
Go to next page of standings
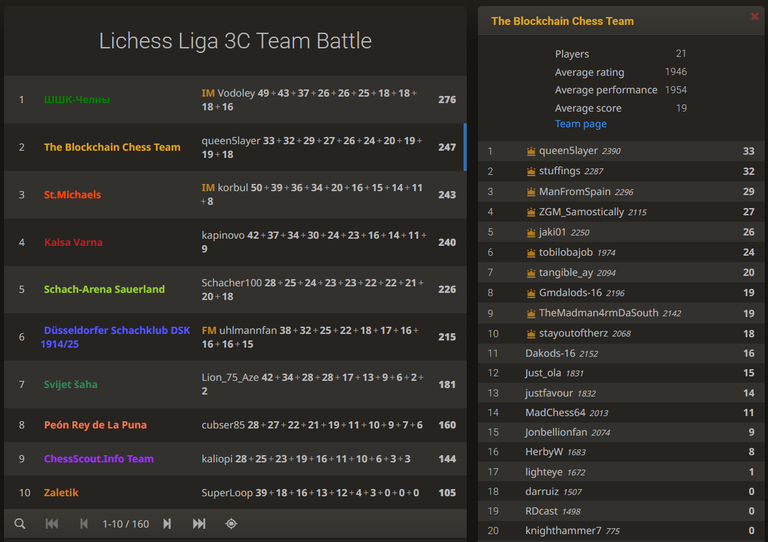(167, 524)
